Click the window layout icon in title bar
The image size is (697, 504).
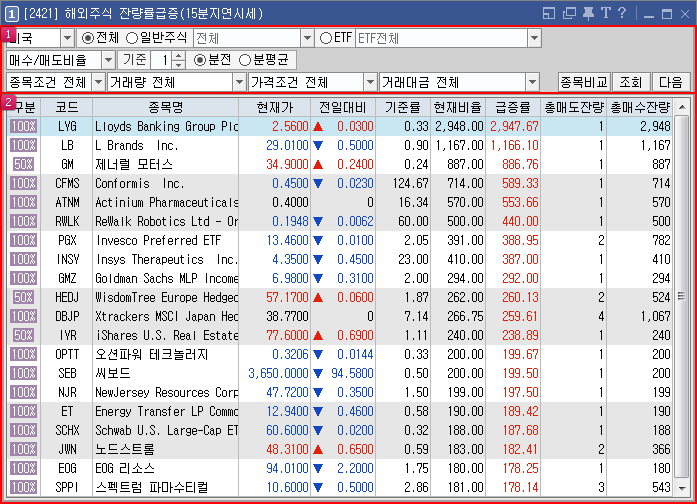[x=549, y=14]
